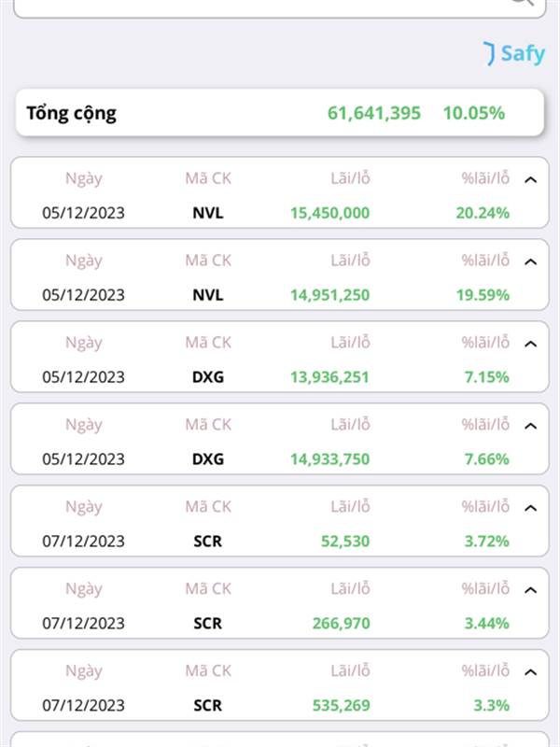This screenshot has width=560, height=747.
Task: Select SCR stock code with 3.72% gain
Action: click(208, 542)
